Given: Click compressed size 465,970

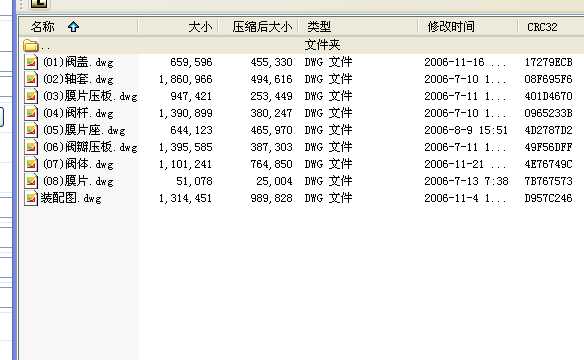Looking at the screenshot, I should pyautogui.click(x=271, y=130).
